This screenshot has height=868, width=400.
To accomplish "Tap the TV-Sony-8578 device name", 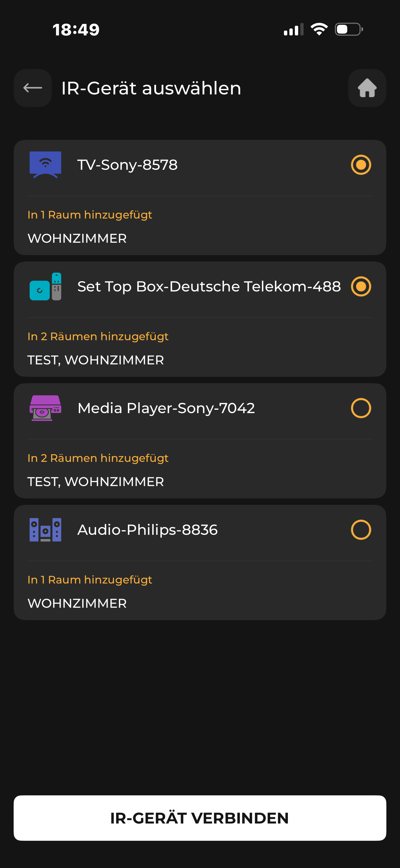I will click(127, 165).
